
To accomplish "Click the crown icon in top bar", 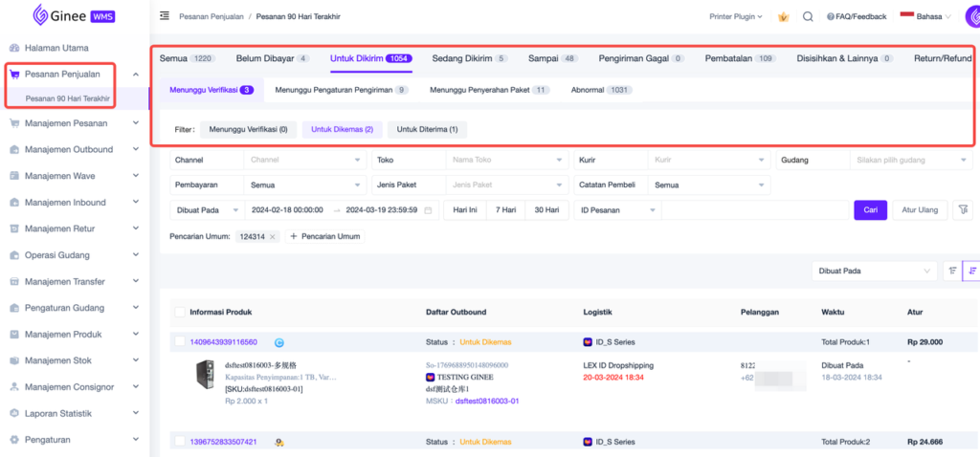I will [783, 16].
